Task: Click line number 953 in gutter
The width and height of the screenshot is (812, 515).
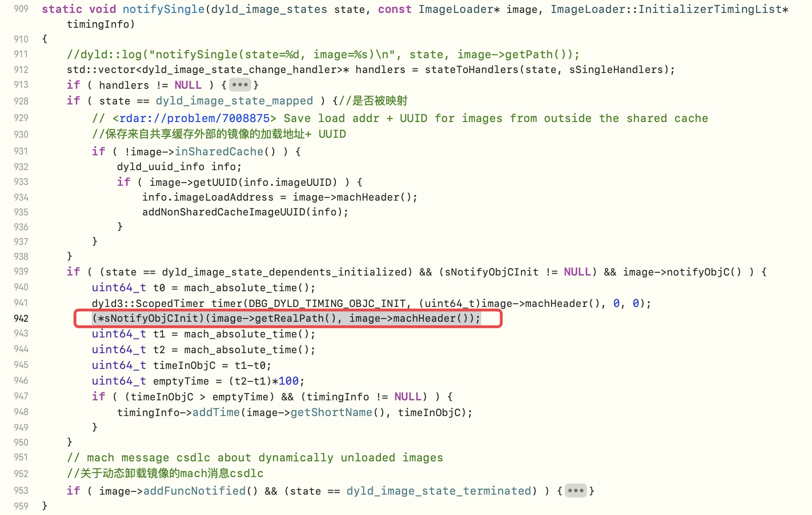Action: (x=21, y=490)
